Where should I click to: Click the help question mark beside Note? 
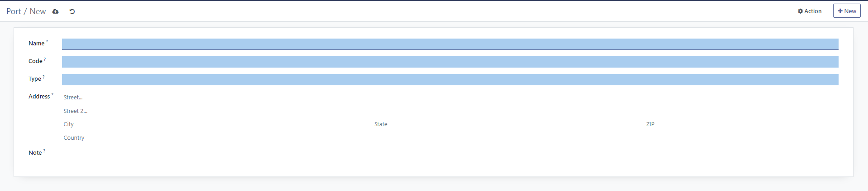point(44,151)
